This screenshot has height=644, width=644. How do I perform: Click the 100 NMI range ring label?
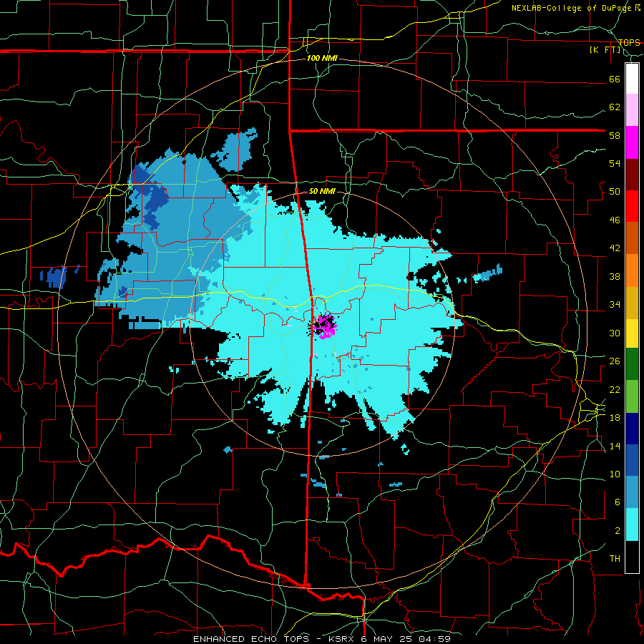point(322,59)
